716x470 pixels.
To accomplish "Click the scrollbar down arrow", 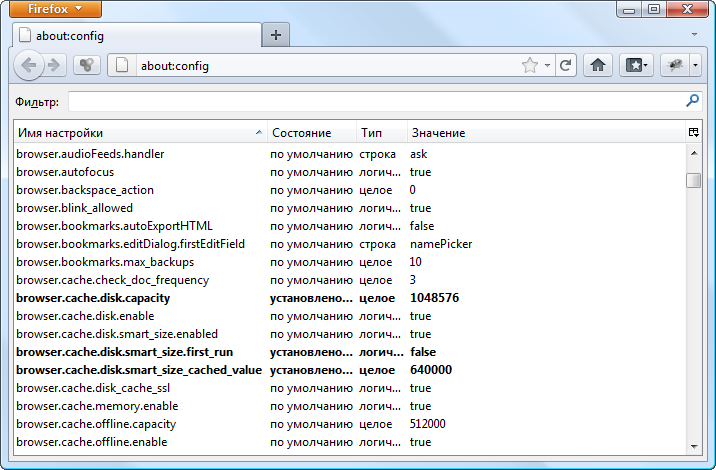I will coord(694,446).
